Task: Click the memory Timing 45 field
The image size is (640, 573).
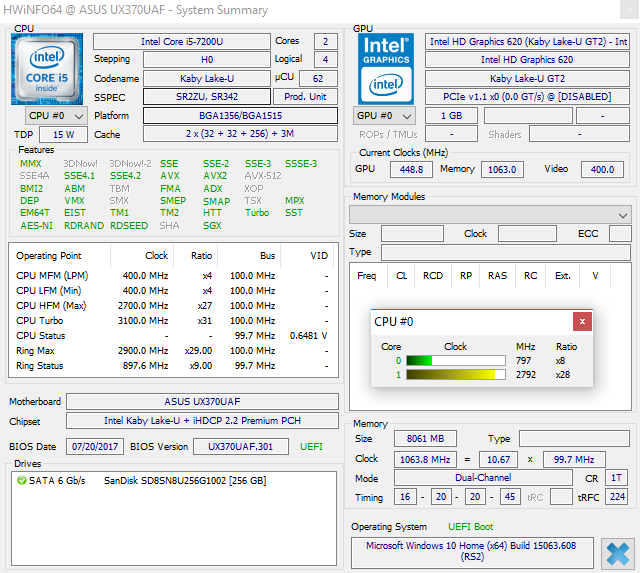Action: pos(510,497)
